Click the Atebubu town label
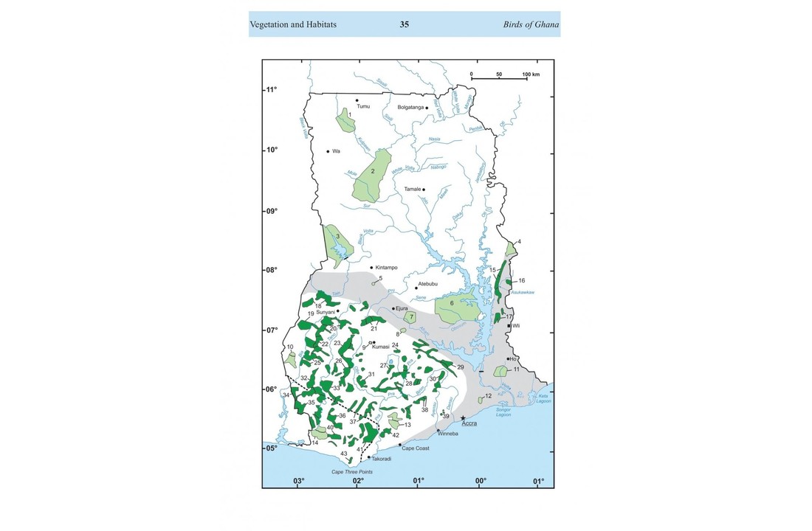 click(x=427, y=284)
